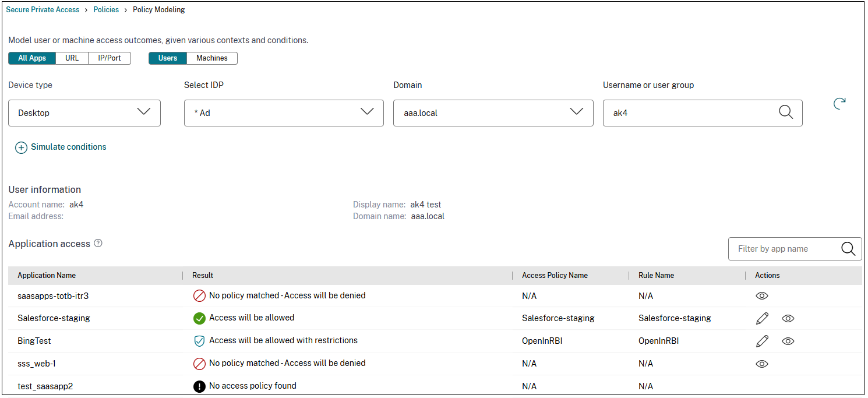
Task: View details for sss_web-1 via the eye icon
Action: [762, 364]
